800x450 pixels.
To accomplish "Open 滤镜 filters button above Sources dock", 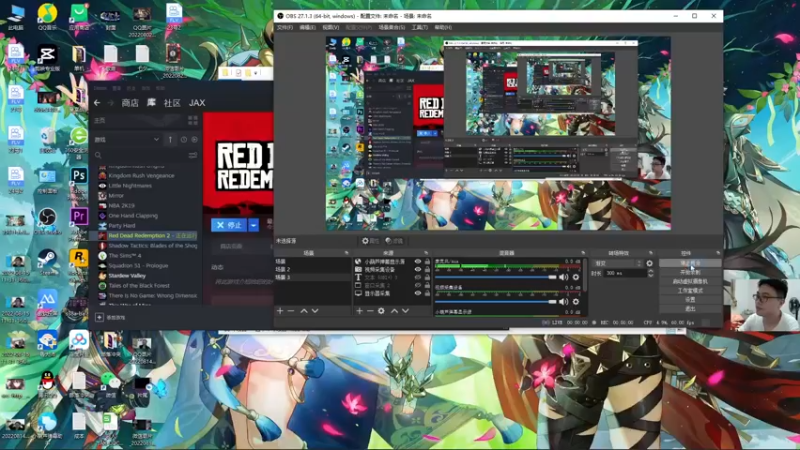I will coord(394,241).
